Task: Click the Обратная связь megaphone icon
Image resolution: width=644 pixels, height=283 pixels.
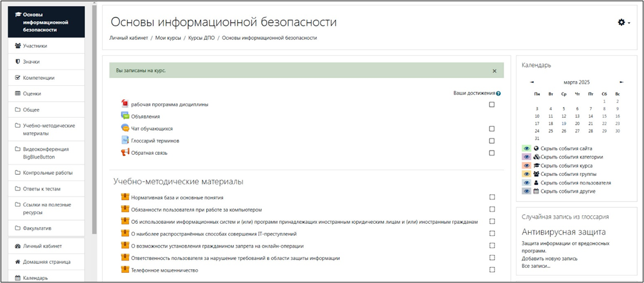Action: (x=125, y=152)
